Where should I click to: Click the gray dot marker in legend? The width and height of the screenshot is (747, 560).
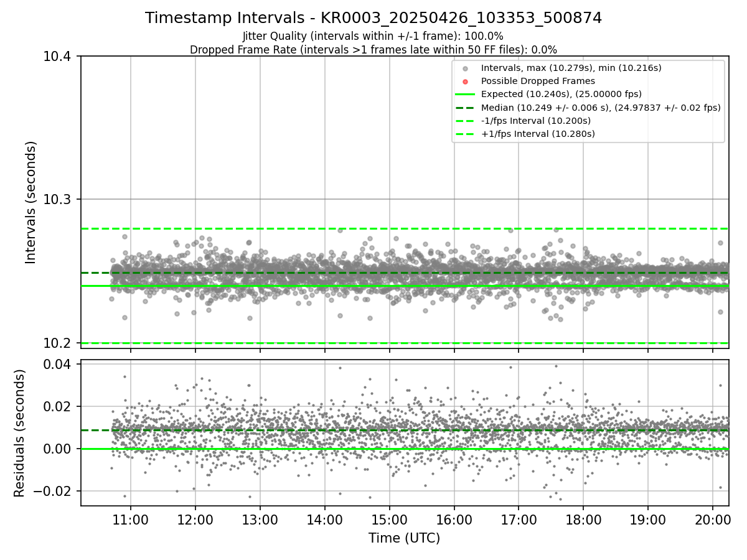pyautogui.click(x=465, y=68)
